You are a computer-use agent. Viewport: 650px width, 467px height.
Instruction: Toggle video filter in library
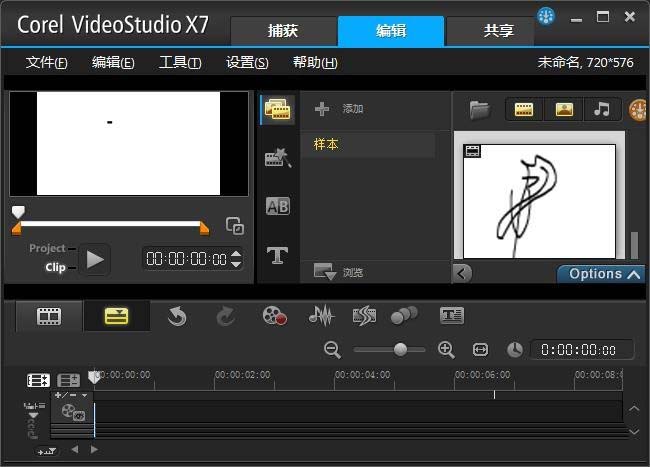(x=524, y=110)
